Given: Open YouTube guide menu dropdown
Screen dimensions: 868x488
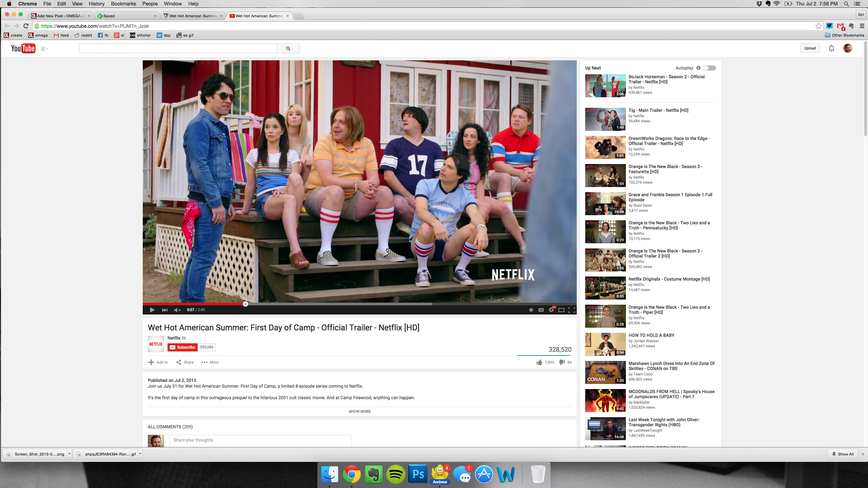Looking at the screenshot, I should pyautogui.click(x=44, y=49).
